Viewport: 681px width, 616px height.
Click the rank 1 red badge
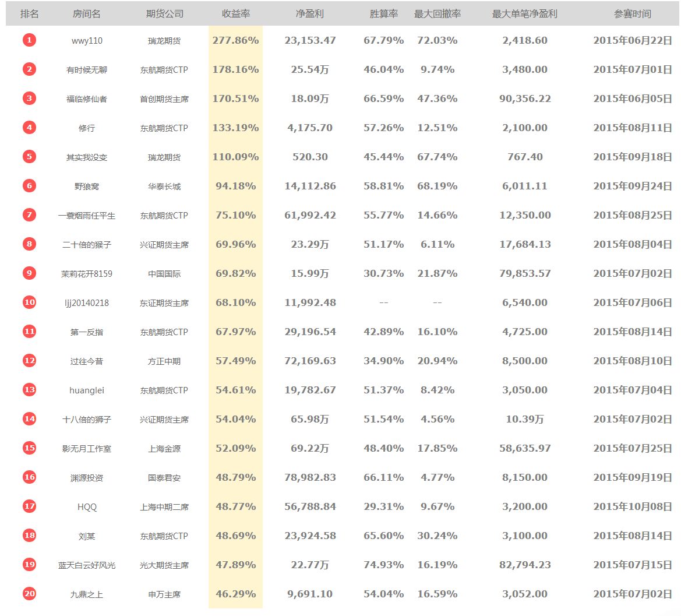pos(29,40)
